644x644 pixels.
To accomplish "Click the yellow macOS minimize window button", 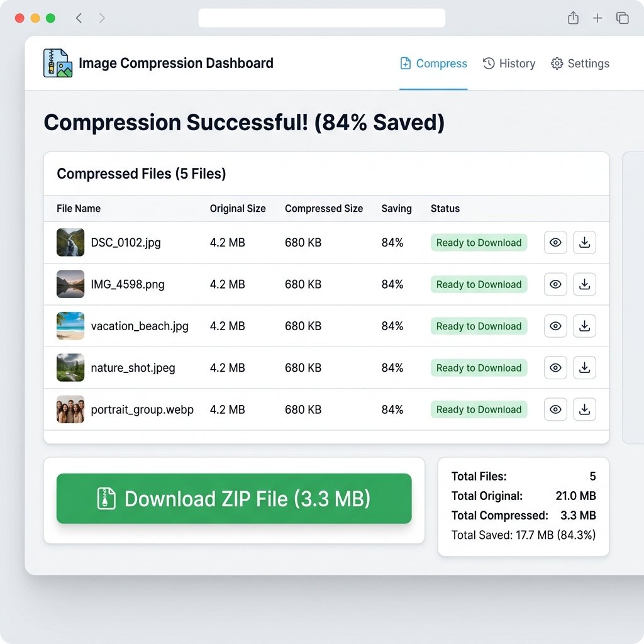I will coord(35,18).
